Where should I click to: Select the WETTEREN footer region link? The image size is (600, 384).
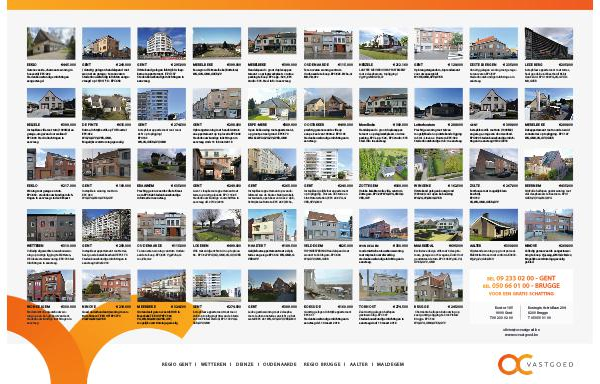click(x=214, y=364)
